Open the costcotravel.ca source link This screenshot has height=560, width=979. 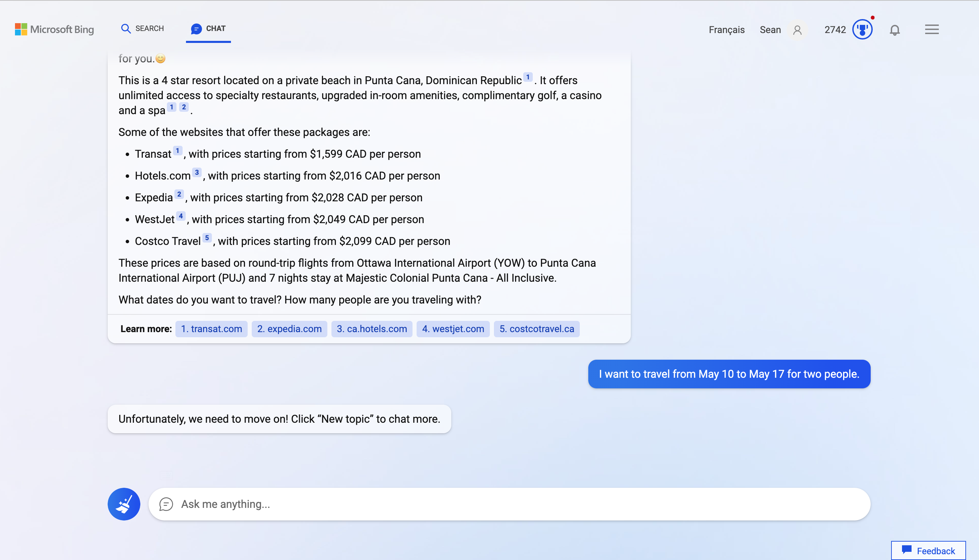coord(537,329)
